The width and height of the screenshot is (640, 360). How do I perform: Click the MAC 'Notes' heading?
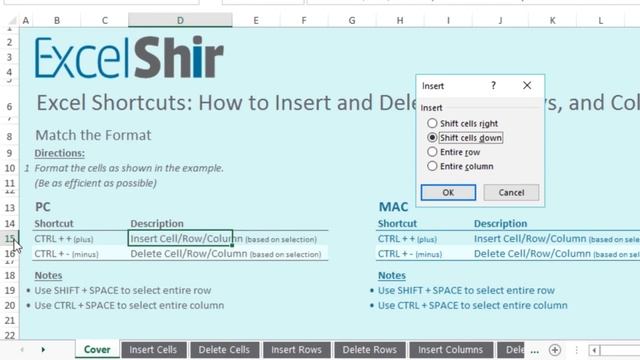pyautogui.click(x=392, y=276)
